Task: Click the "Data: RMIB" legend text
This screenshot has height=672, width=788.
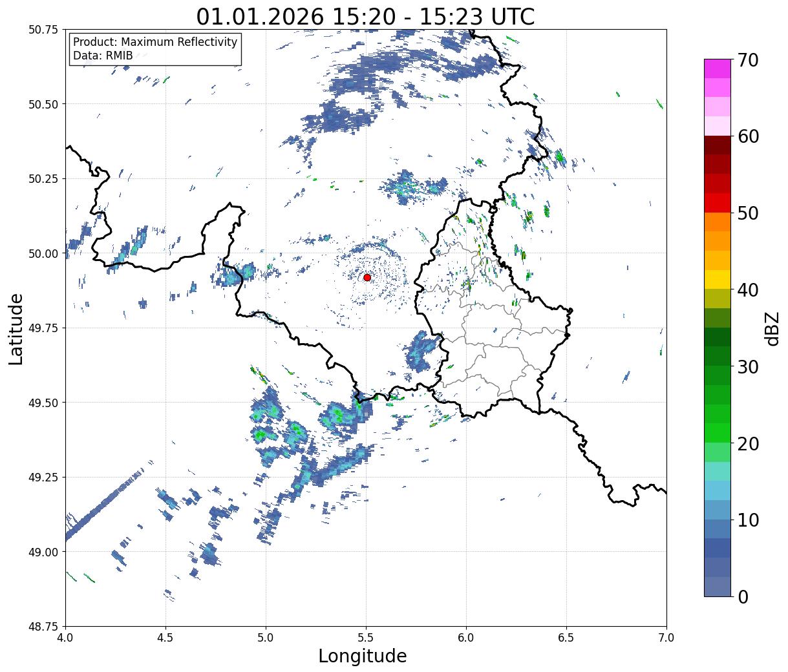Action: (x=103, y=56)
